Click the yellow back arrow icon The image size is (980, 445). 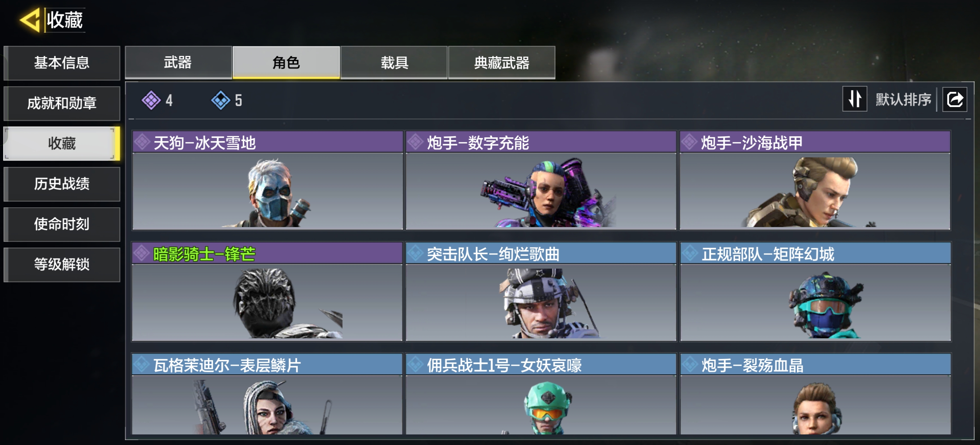30,20
